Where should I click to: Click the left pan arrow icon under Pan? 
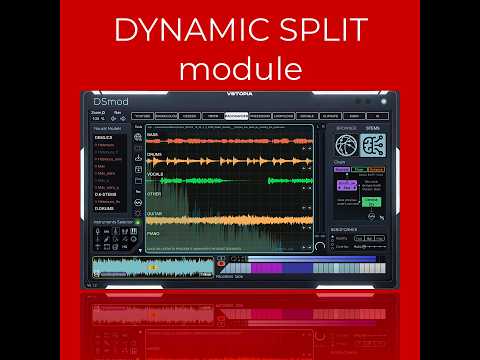[114, 118]
